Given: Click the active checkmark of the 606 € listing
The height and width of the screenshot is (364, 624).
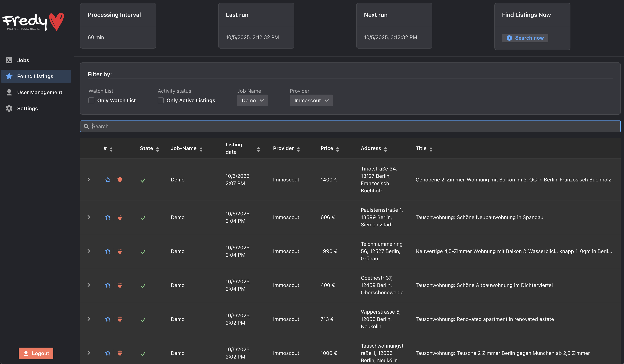Looking at the screenshot, I should pyautogui.click(x=143, y=218).
